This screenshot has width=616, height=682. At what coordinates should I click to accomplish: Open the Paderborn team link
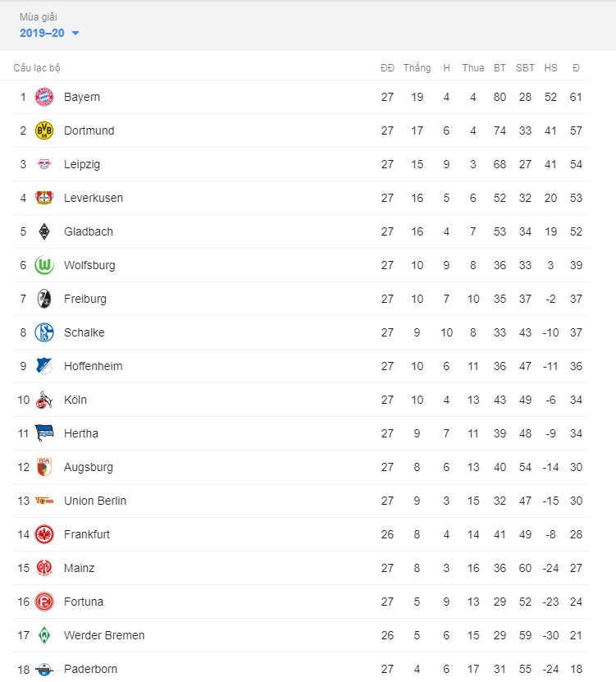[90, 669]
